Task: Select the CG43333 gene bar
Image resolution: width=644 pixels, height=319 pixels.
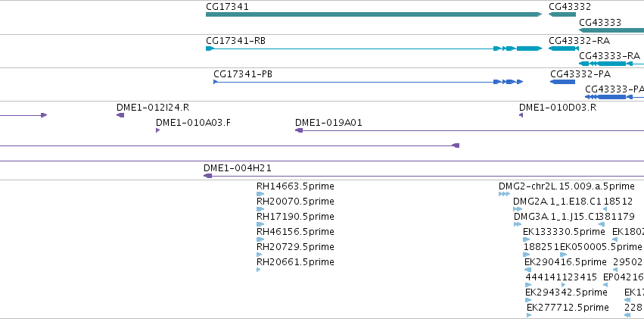Action: (611, 30)
